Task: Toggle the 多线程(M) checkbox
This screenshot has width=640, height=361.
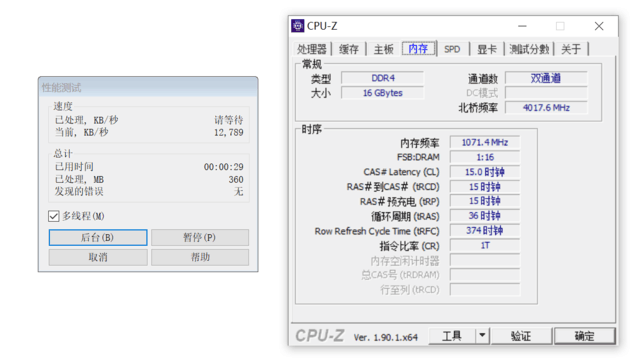Action: point(54,216)
